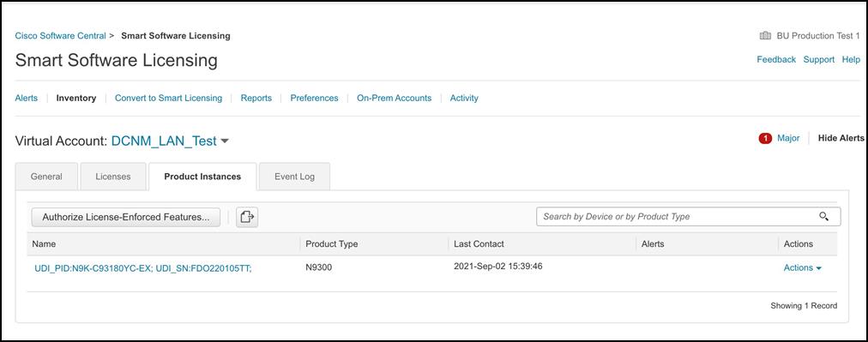Image resolution: width=868 pixels, height=342 pixels.
Task: Click the red Major alert count badge
Action: [x=765, y=138]
